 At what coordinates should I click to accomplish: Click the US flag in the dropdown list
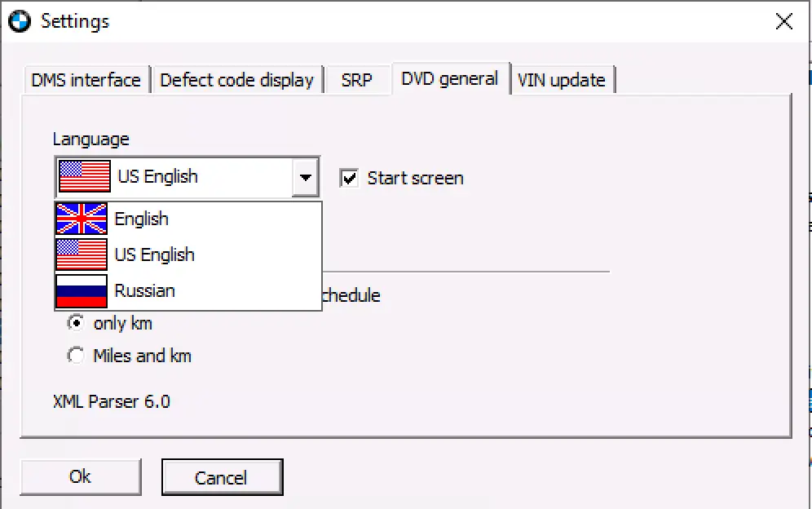(81, 254)
